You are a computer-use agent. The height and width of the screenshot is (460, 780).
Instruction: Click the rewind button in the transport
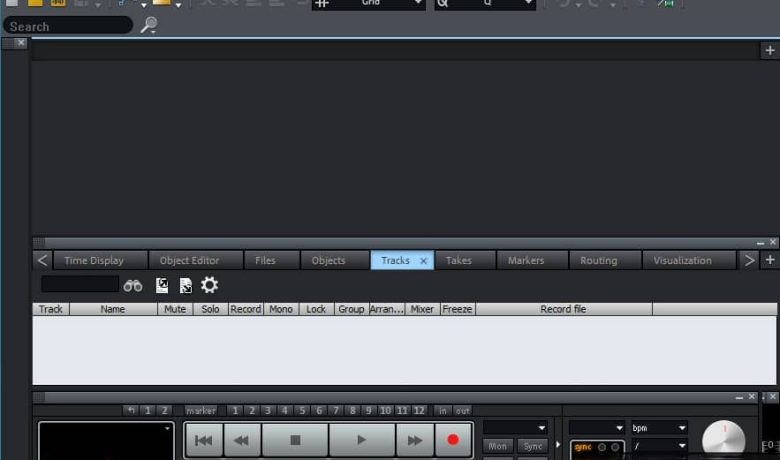pos(242,440)
